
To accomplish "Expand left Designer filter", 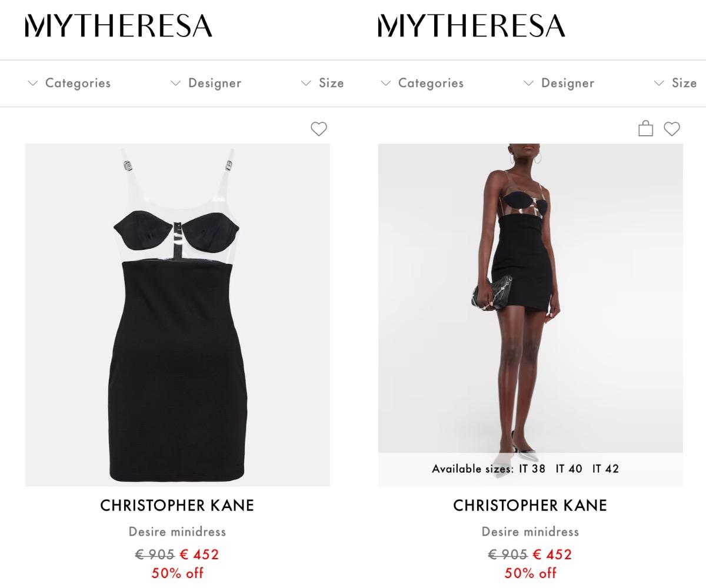I will pyautogui.click(x=206, y=83).
